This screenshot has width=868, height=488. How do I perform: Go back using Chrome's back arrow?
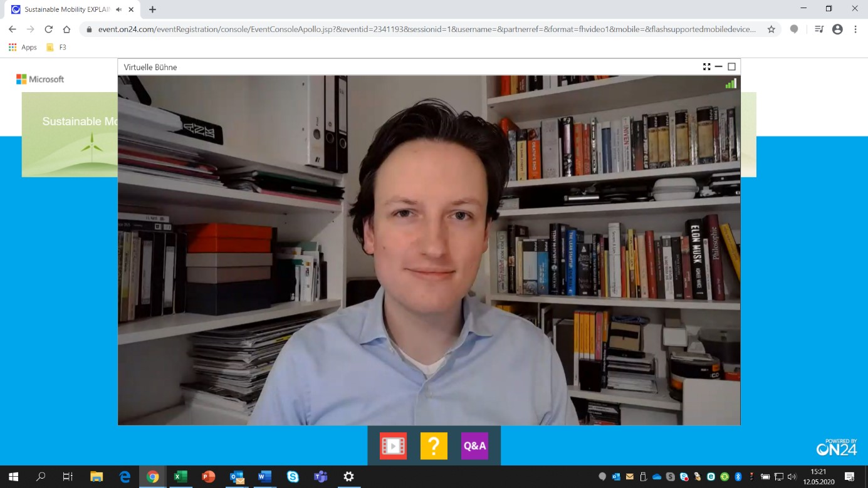[x=12, y=29]
